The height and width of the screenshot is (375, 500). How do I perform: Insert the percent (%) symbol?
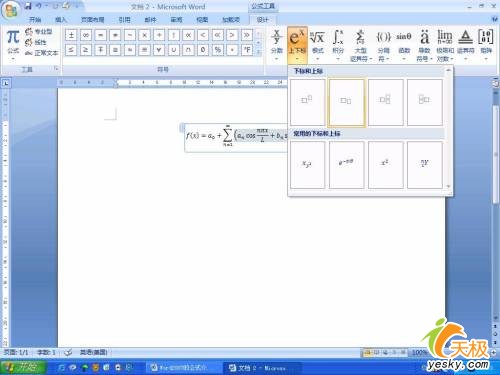(x=218, y=50)
